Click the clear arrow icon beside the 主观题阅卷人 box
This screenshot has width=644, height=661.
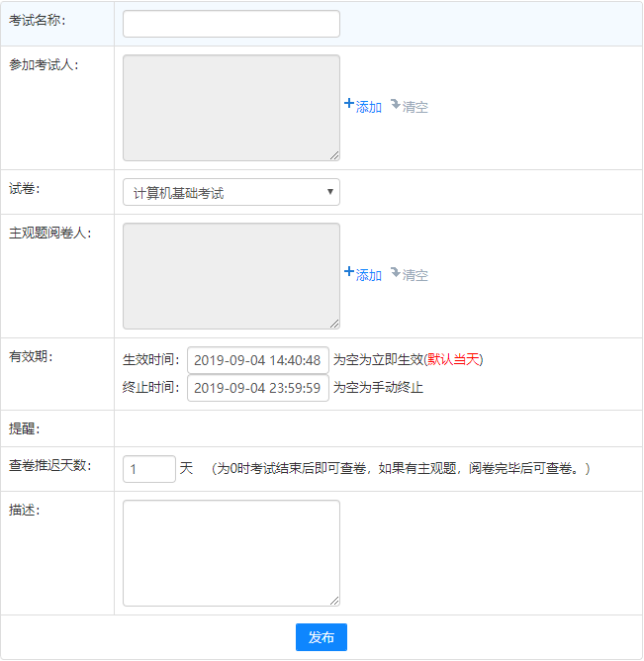point(395,272)
